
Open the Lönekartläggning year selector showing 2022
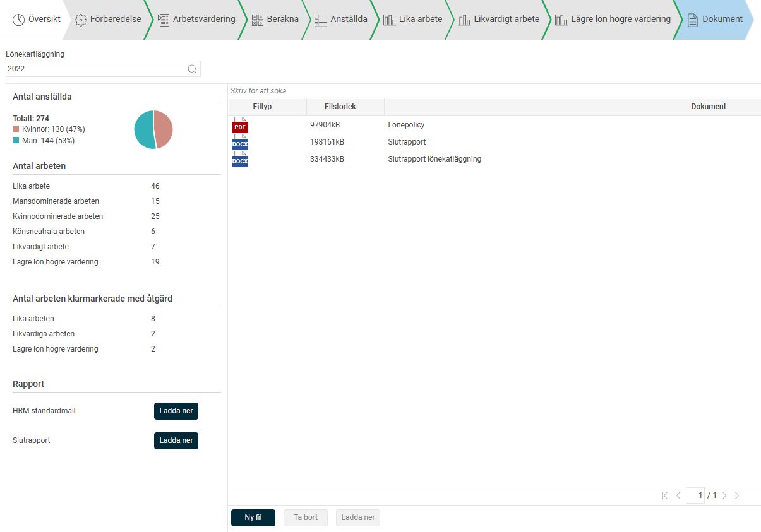pos(96,69)
